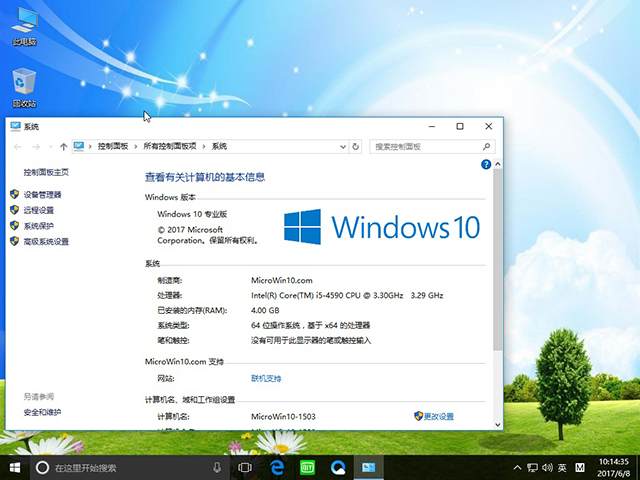The height and width of the screenshot is (480, 640).
Task: Minimize the System window
Action: click(x=432, y=127)
